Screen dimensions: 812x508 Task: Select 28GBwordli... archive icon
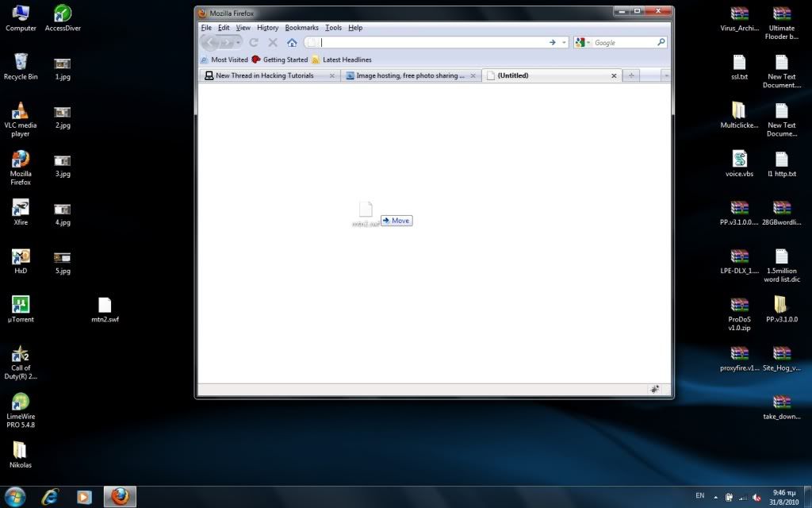pos(782,213)
